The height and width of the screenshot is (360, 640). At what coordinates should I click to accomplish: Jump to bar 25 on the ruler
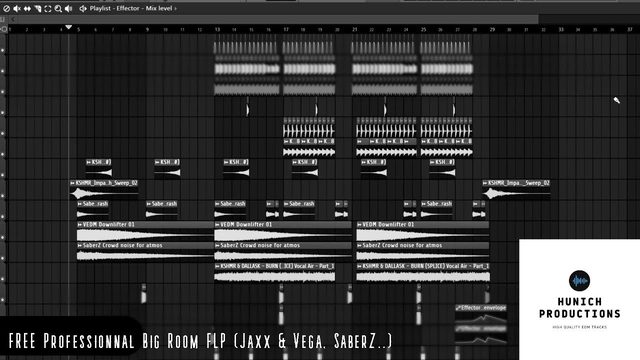point(423,29)
